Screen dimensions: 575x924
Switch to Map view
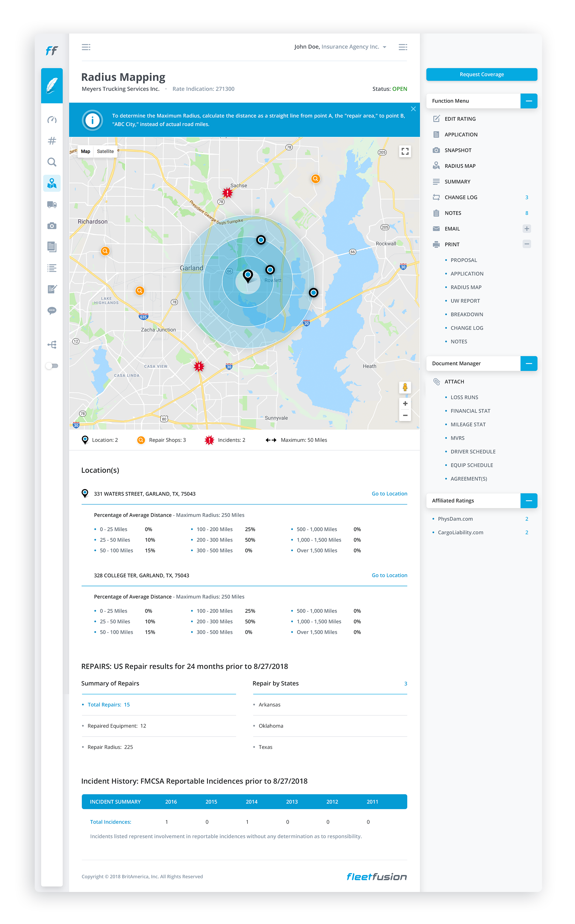point(86,151)
